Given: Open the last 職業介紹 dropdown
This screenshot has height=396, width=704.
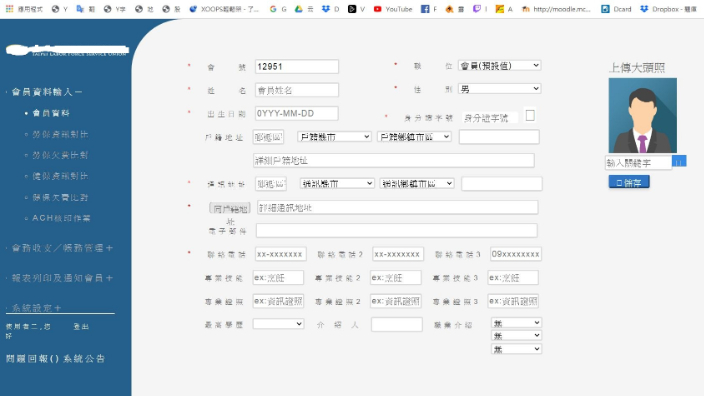Looking at the screenshot, I should [516, 349].
